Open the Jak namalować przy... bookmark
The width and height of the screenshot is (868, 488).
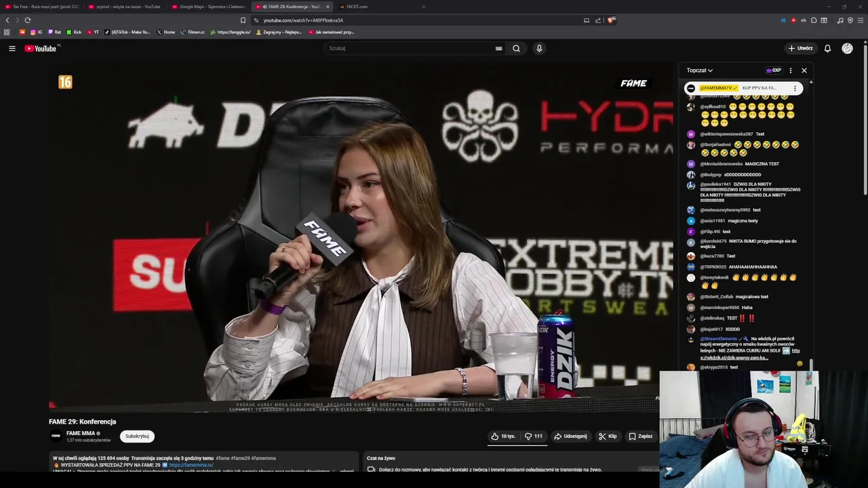331,32
